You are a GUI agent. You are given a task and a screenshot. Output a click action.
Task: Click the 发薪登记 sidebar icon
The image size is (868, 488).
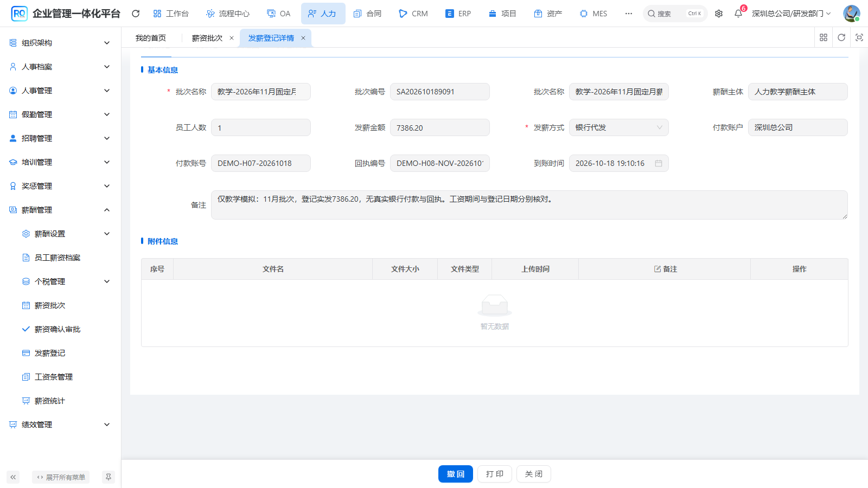coord(26,353)
